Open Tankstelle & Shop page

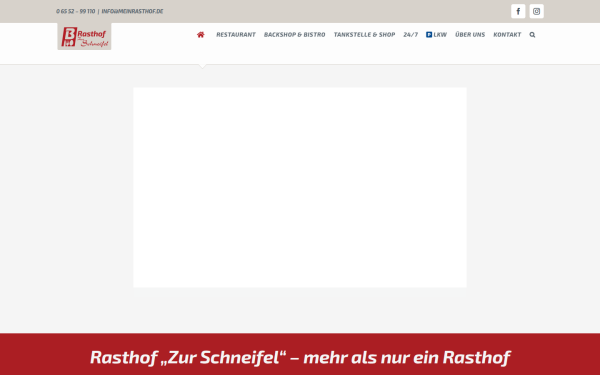[364, 35]
